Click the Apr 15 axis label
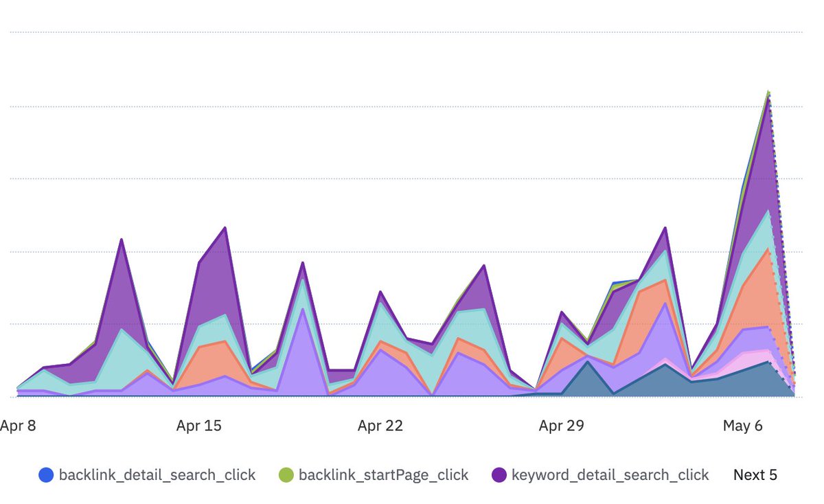This screenshot has height=504, width=824. tap(198, 426)
